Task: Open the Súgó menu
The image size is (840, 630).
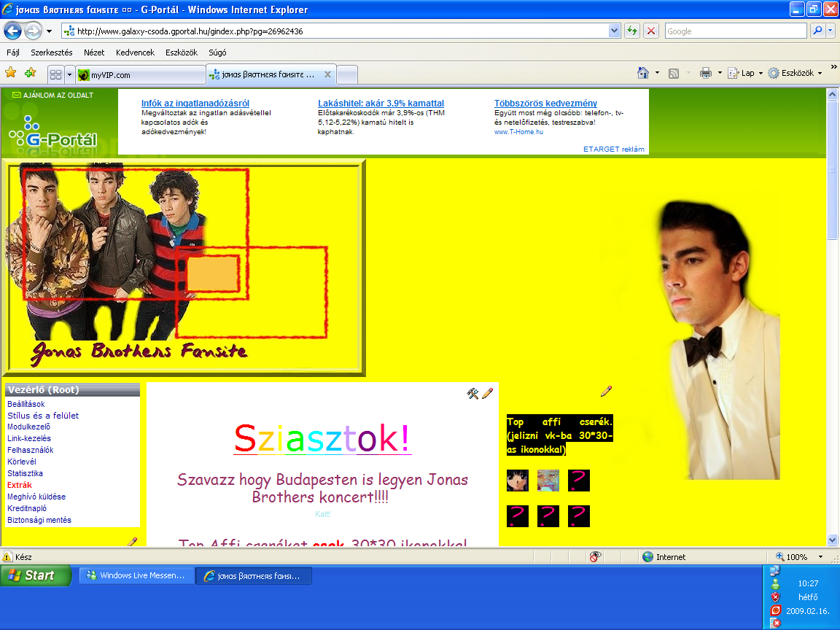Action: [217, 52]
